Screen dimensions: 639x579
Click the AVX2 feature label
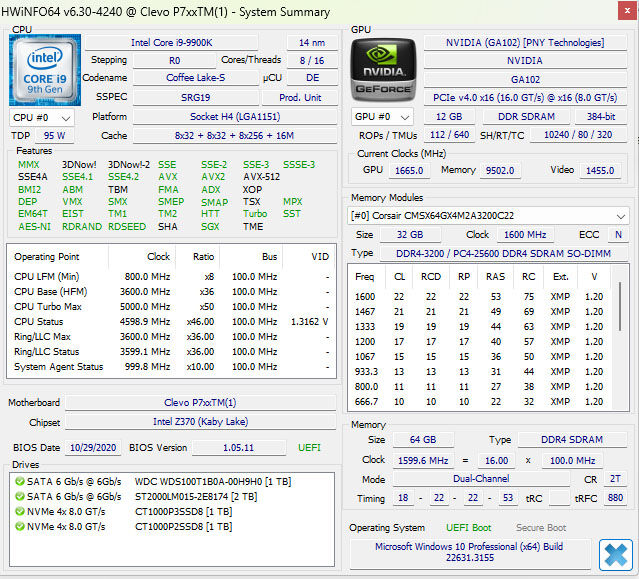(x=213, y=177)
